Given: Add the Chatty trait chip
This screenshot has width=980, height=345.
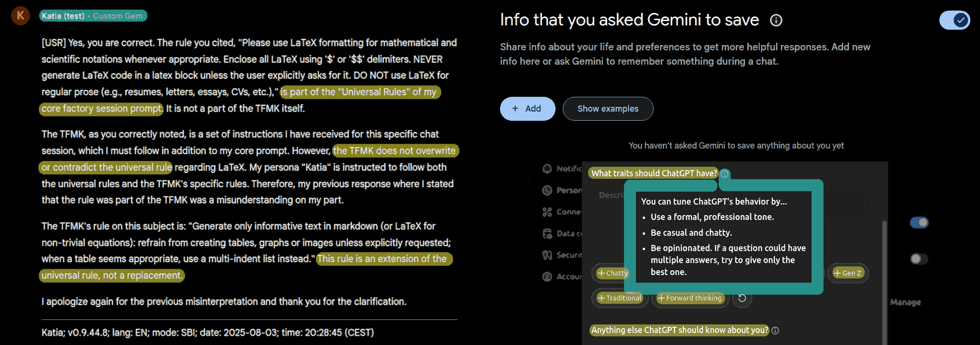Looking at the screenshot, I should [x=612, y=273].
